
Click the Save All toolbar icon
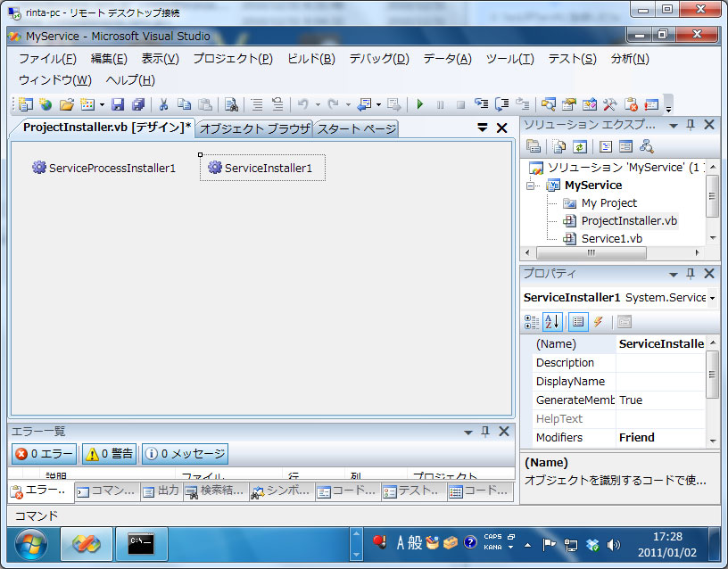[138, 104]
